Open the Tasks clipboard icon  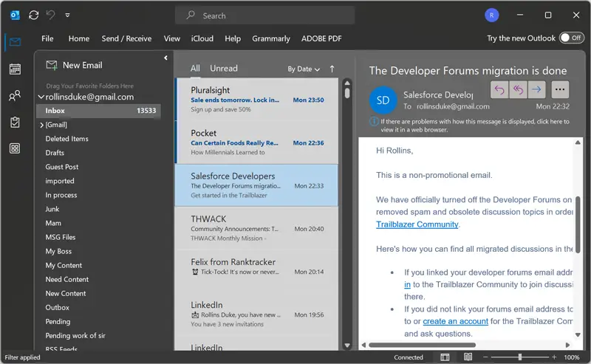click(x=15, y=123)
